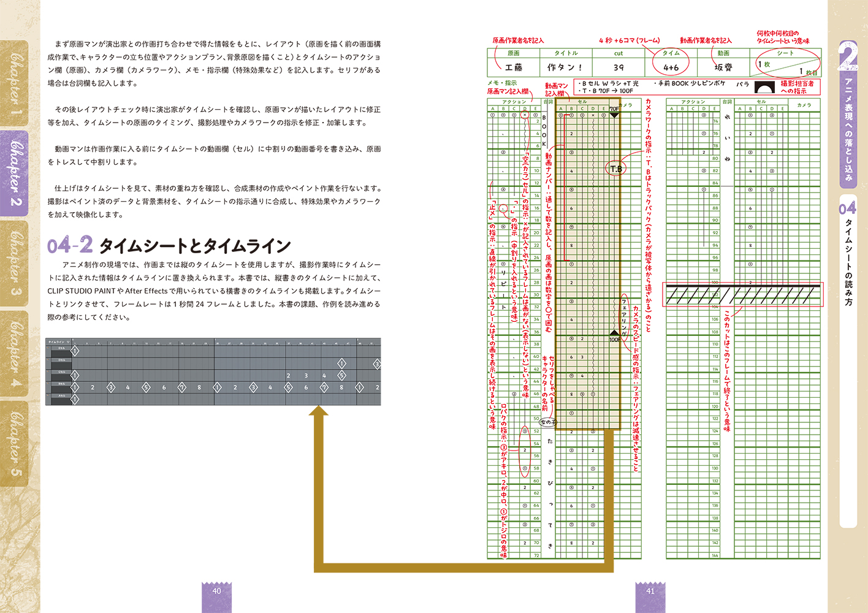868x613 pixels.
Task: Open the タイムライン dropdown arrow
Action: 69,342
